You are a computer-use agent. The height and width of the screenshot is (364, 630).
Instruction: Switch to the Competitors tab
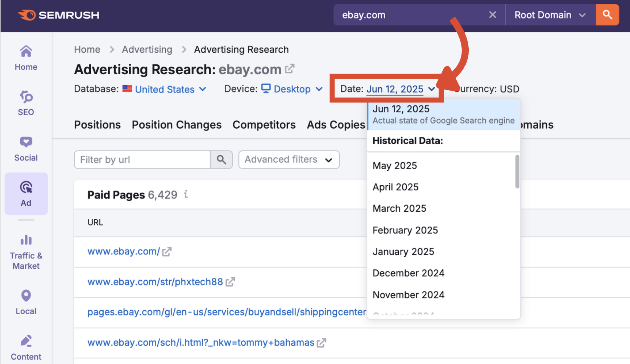[x=264, y=125]
